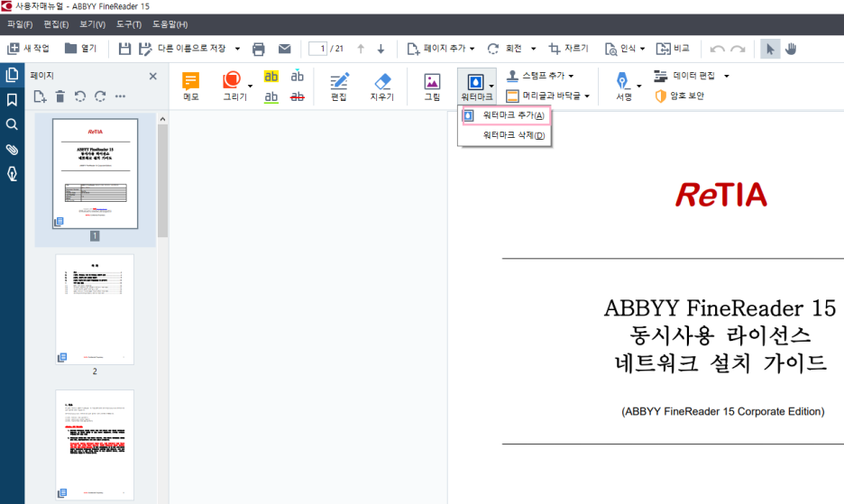This screenshot has width=844, height=504.
Task: Select the hand pan tool
Action: 790,49
